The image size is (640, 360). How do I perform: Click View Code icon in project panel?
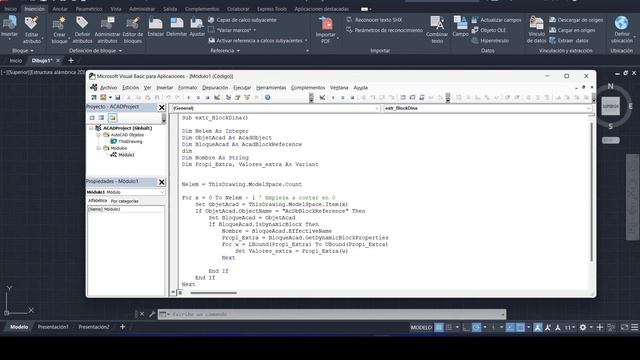point(92,118)
